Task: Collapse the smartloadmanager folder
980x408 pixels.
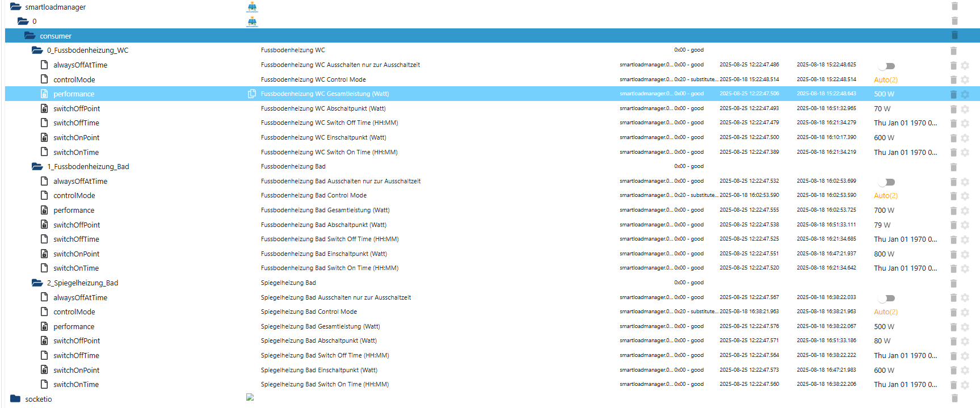Action: [16, 7]
